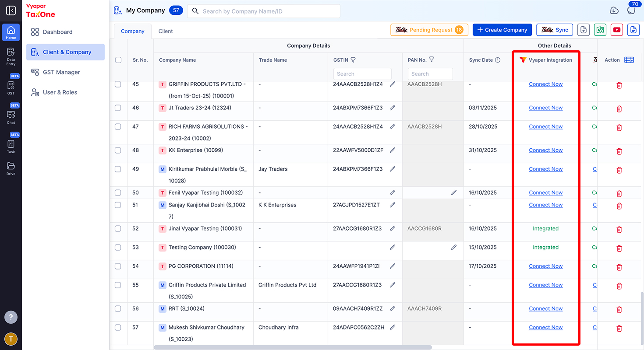Delete GRIFFIN PRODUCTS PVT.LTD row 45
The height and width of the screenshot is (350, 644).
tap(619, 85)
